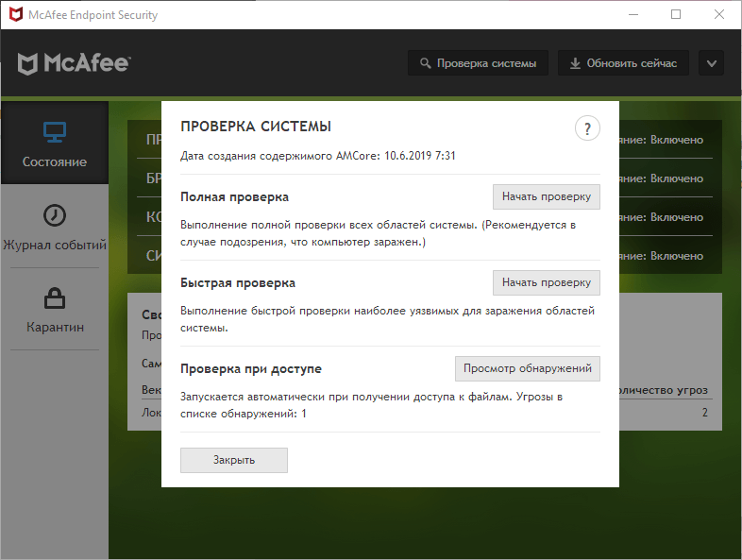Click the monitor icon for Состояние

(55, 132)
